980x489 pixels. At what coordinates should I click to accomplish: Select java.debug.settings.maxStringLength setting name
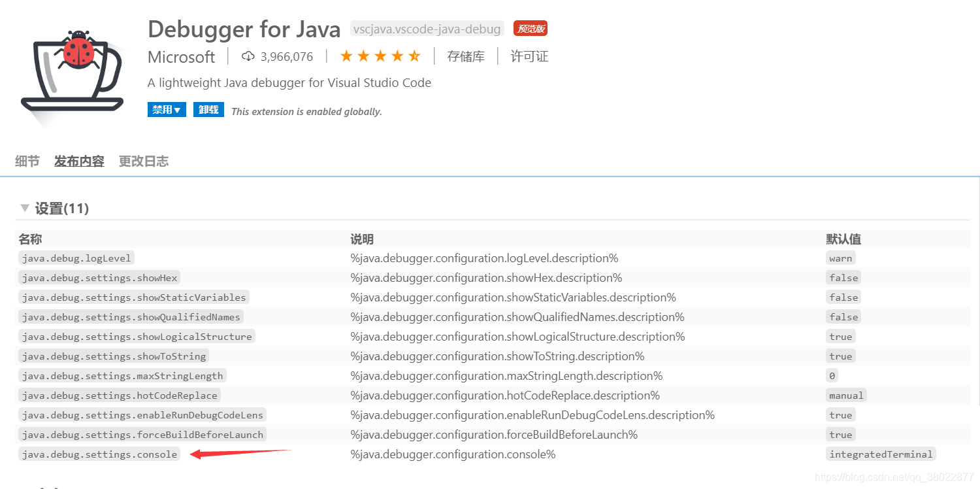point(122,376)
